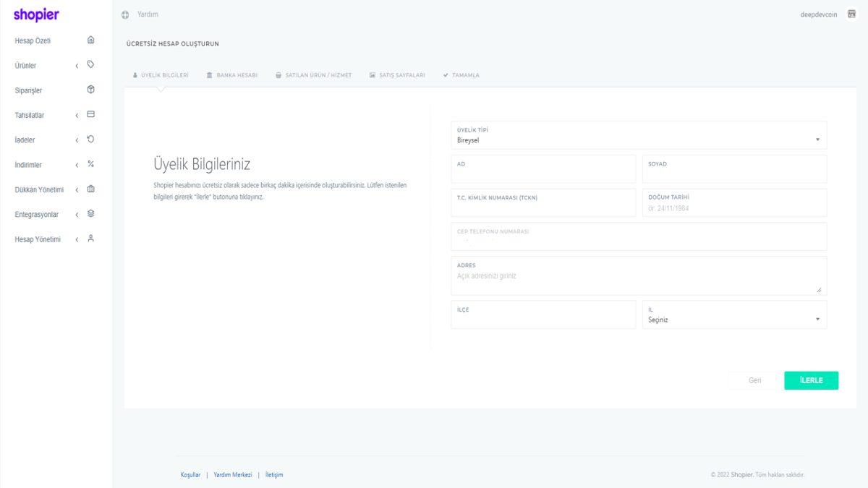Click the Ürünler tag icon

tap(90, 65)
